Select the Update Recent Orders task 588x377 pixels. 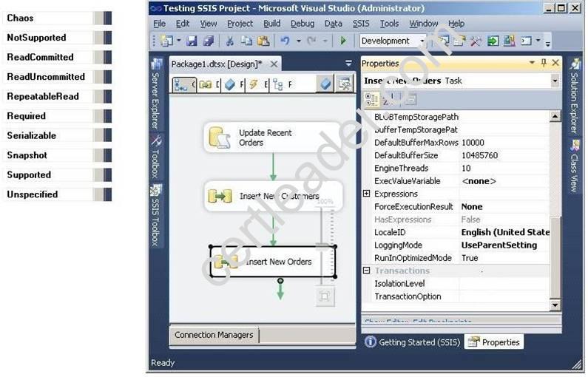[272, 137]
